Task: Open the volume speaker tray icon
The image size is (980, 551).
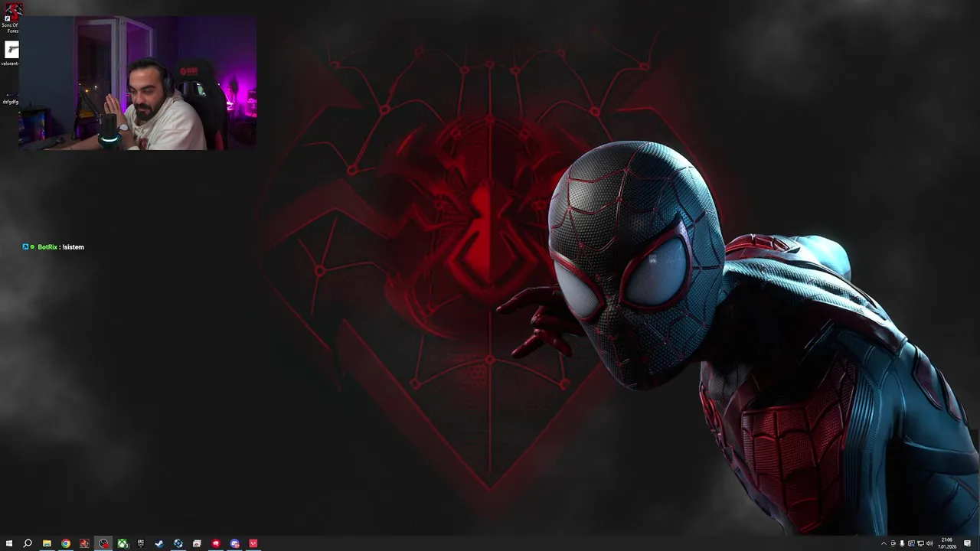Action: 929,543
